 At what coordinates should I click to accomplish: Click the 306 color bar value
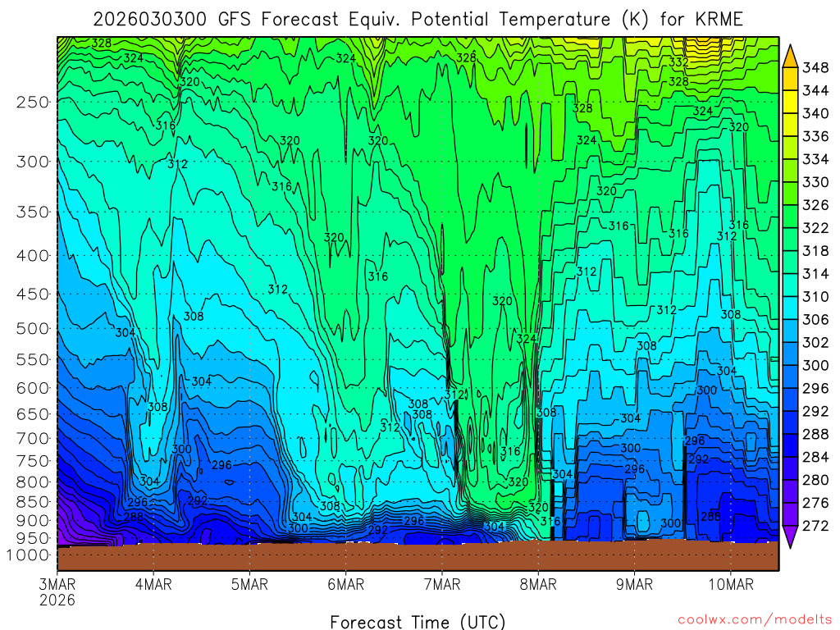pyautogui.click(x=815, y=320)
